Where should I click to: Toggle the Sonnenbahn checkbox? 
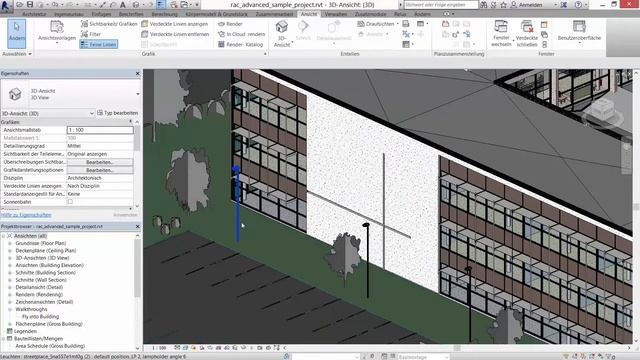[70, 202]
